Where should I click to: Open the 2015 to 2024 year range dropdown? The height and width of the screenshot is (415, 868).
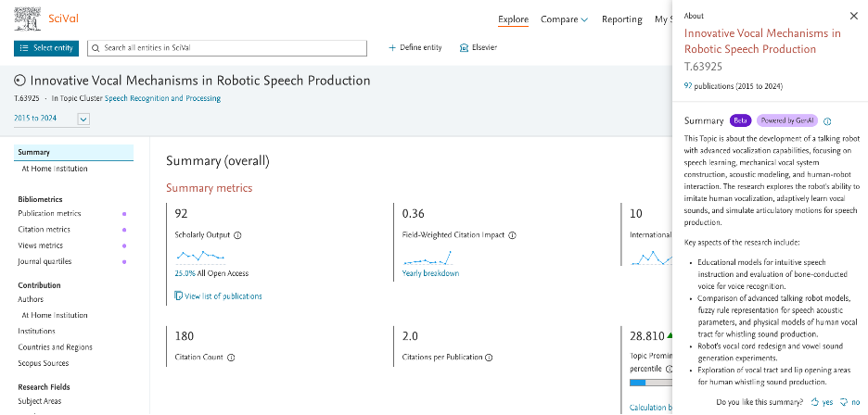[83, 119]
